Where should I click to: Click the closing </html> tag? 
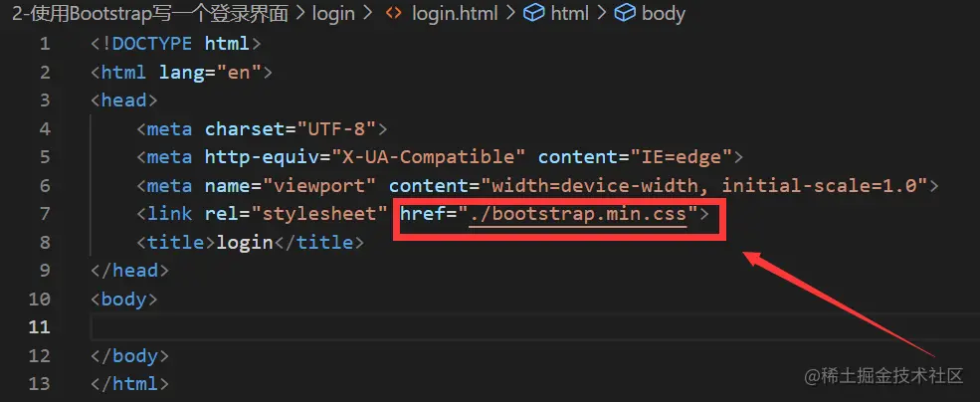point(130,383)
